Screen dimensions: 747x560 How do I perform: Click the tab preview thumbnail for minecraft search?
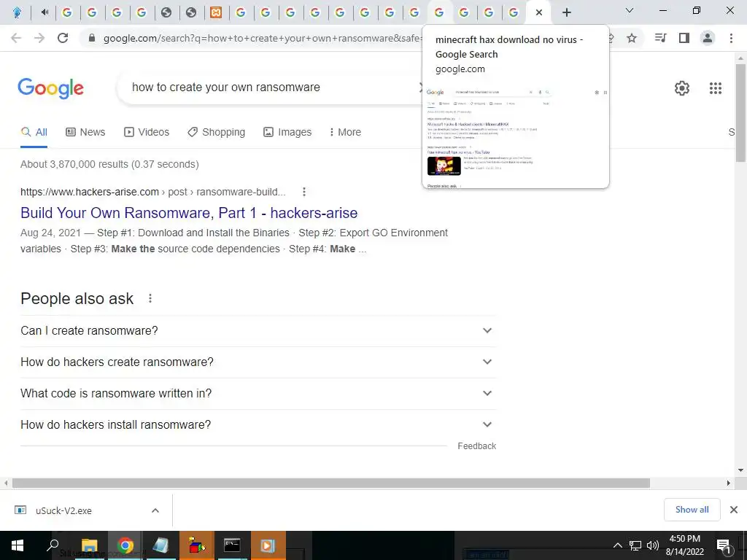(x=516, y=136)
